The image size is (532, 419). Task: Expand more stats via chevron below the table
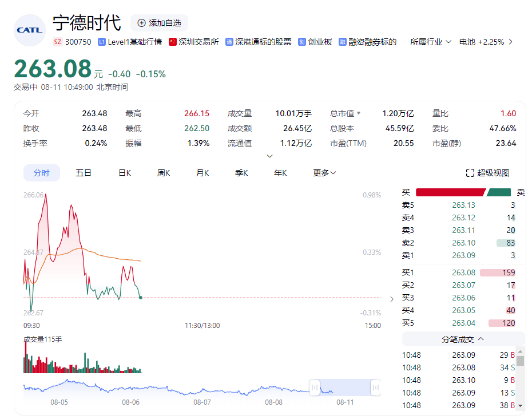270,156
